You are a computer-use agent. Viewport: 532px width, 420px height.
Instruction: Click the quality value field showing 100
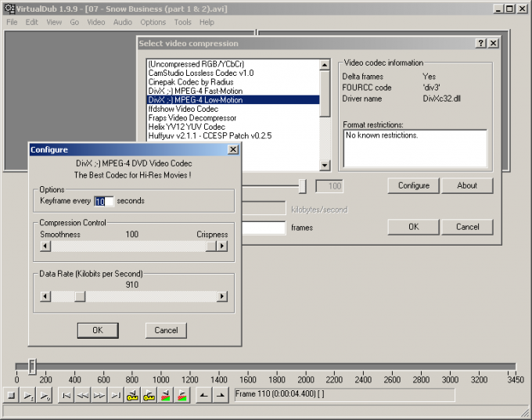pyautogui.click(x=329, y=186)
